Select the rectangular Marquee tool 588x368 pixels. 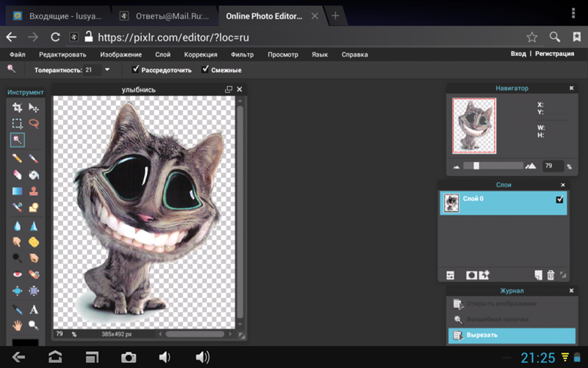[17, 124]
